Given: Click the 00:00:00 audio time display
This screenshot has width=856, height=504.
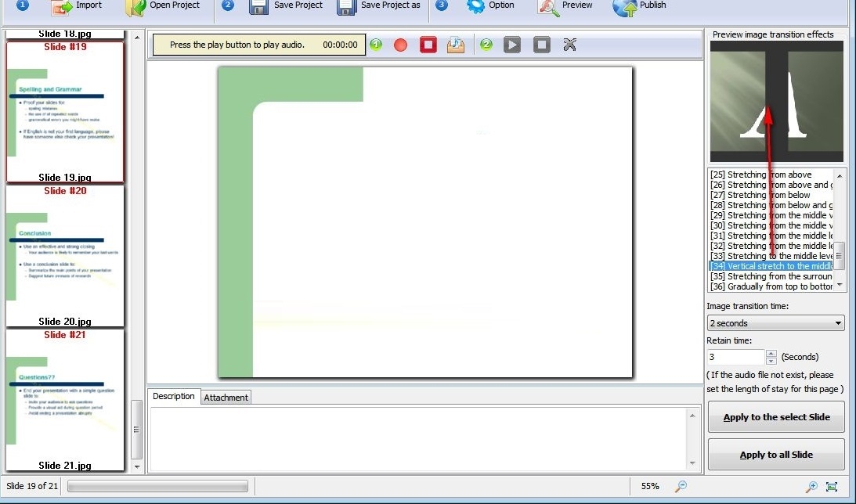Looking at the screenshot, I should [340, 45].
